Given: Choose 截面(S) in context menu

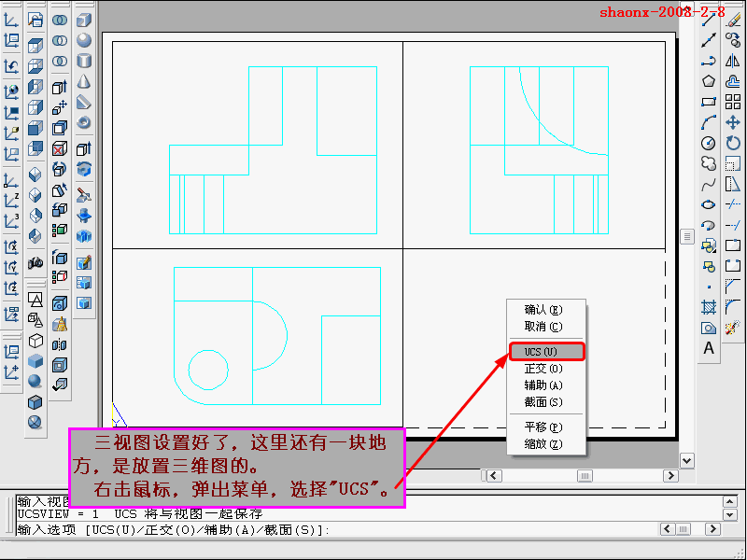Looking at the screenshot, I should pyautogui.click(x=543, y=402).
